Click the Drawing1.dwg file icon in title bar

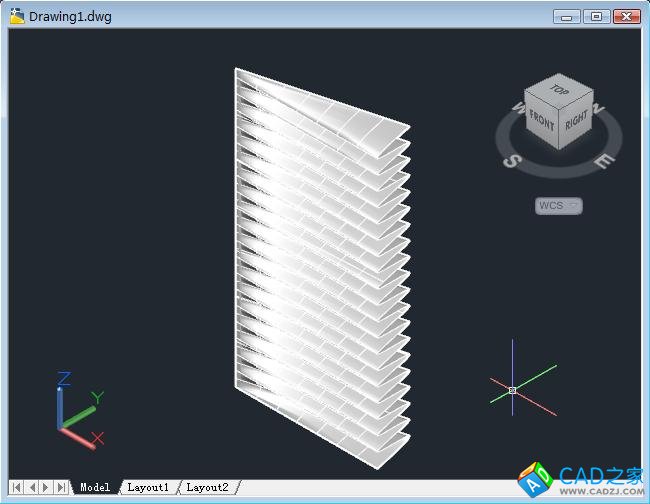click(x=17, y=16)
